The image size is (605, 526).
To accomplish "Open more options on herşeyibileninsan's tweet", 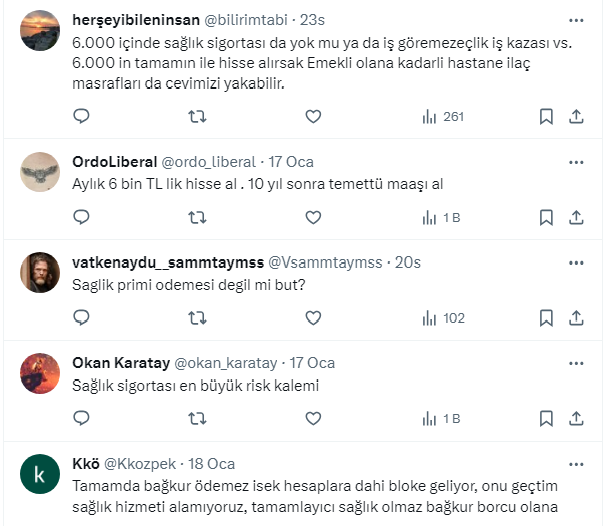I will [575, 20].
